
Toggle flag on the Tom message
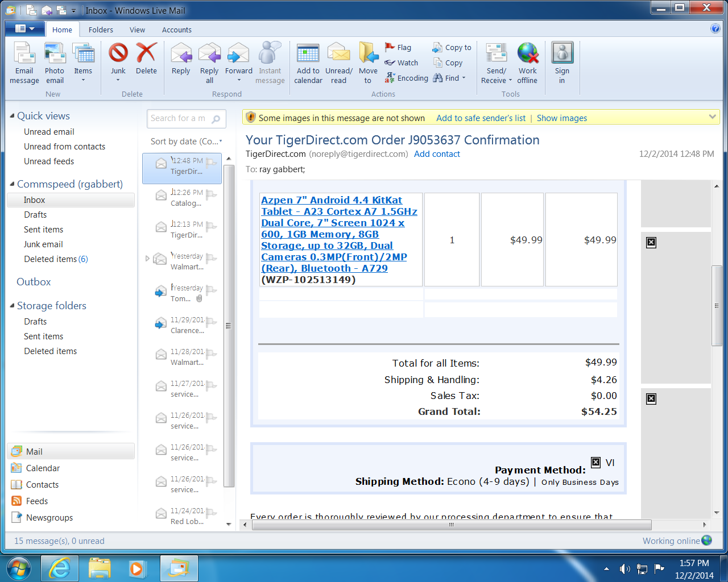(x=212, y=290)
